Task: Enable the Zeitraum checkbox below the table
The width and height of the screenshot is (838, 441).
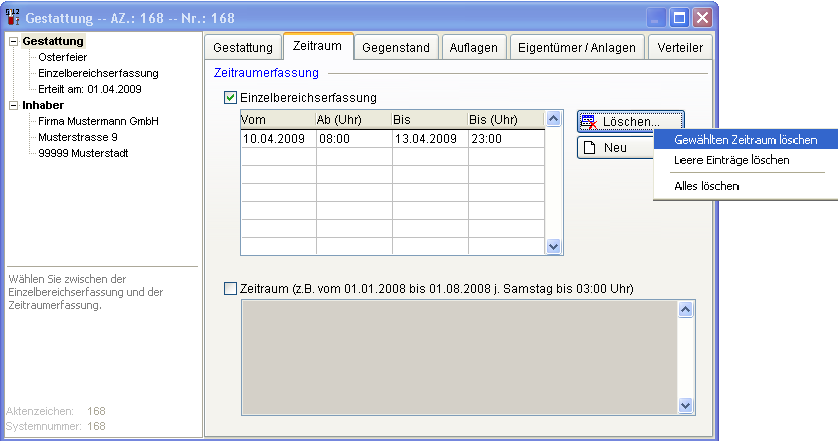Action: (x=231, y=289)
